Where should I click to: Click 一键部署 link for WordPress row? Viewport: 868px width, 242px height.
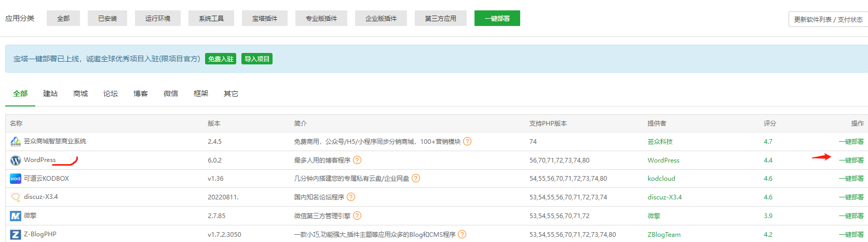click(851, 160)
